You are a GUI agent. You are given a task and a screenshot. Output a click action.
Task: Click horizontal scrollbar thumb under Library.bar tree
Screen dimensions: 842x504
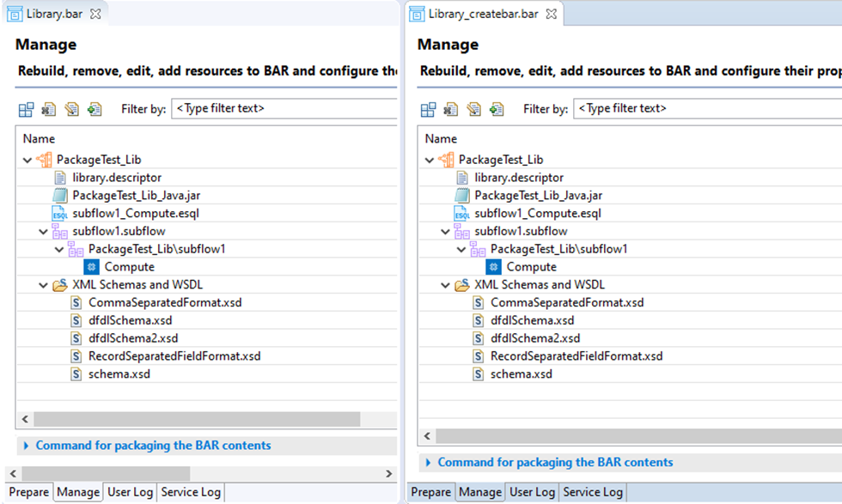197,419
